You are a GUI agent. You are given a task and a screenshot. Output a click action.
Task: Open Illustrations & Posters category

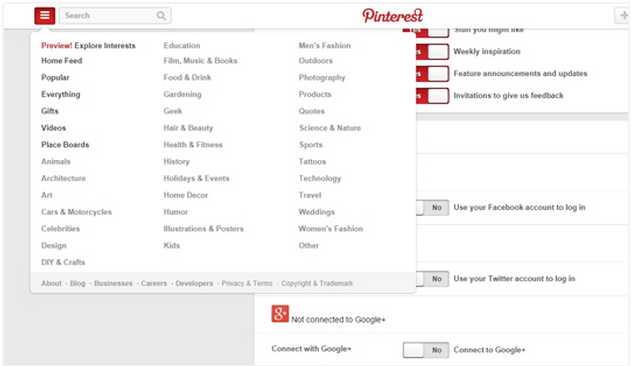coord(204,229)
